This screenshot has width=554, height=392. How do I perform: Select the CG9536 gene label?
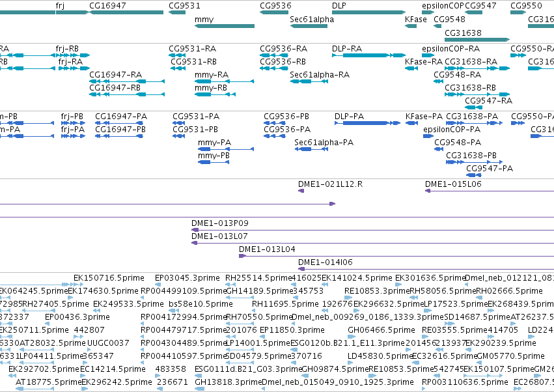pyautogui.click(x=275, y=6)
